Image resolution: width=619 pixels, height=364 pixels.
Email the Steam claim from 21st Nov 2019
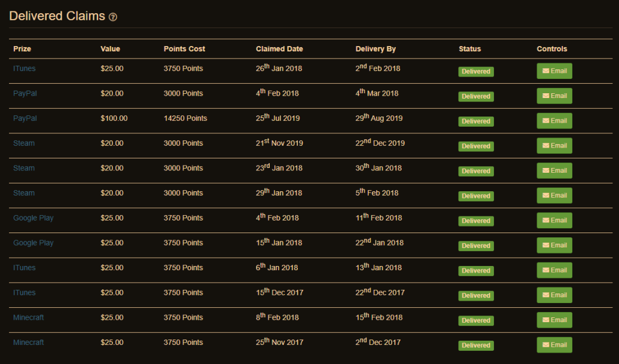point(554,146)
